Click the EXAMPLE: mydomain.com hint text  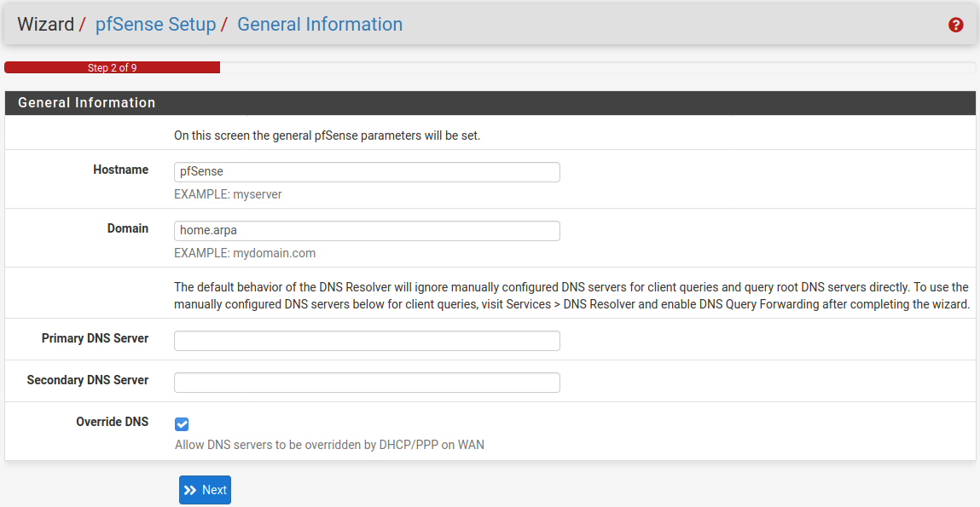243,252
